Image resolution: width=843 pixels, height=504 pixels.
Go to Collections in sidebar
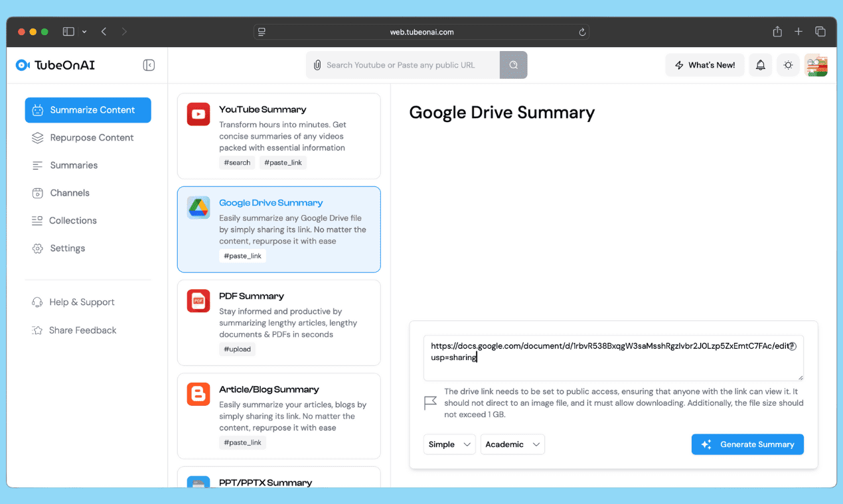coord(73,221)
